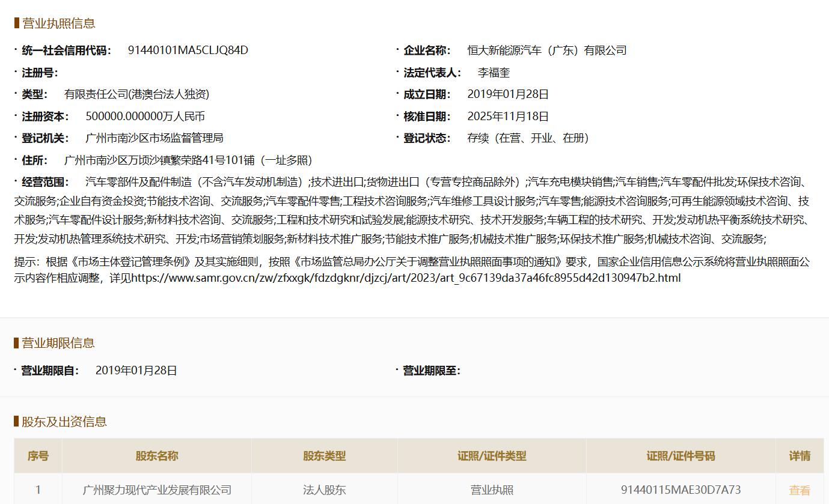Click the 证照/证件号码 column header
This screenshot has width=829, height=504.
681,456
